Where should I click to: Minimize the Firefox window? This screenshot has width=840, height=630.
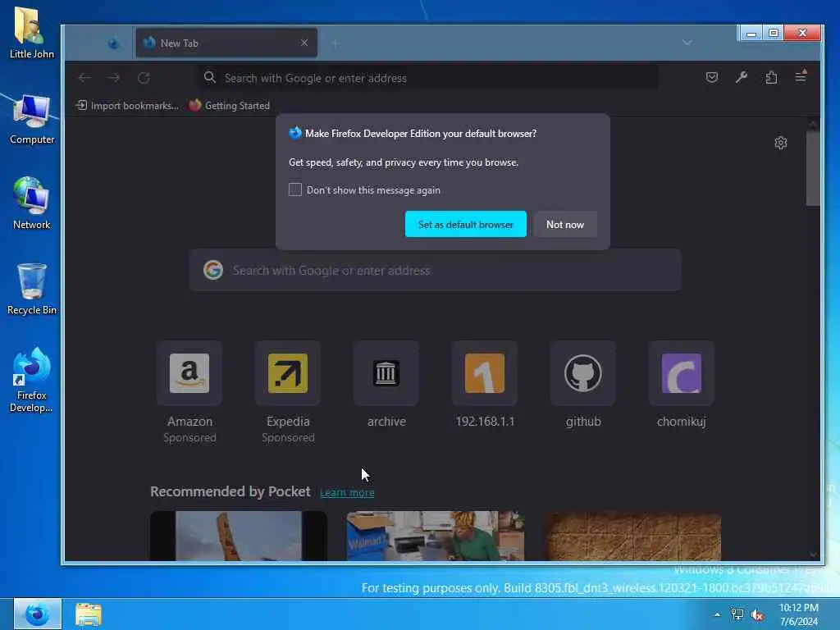pos(751,33)
